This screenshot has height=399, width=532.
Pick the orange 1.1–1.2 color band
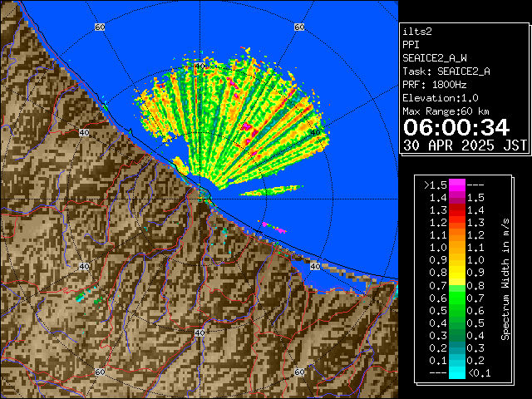point(457,235)
